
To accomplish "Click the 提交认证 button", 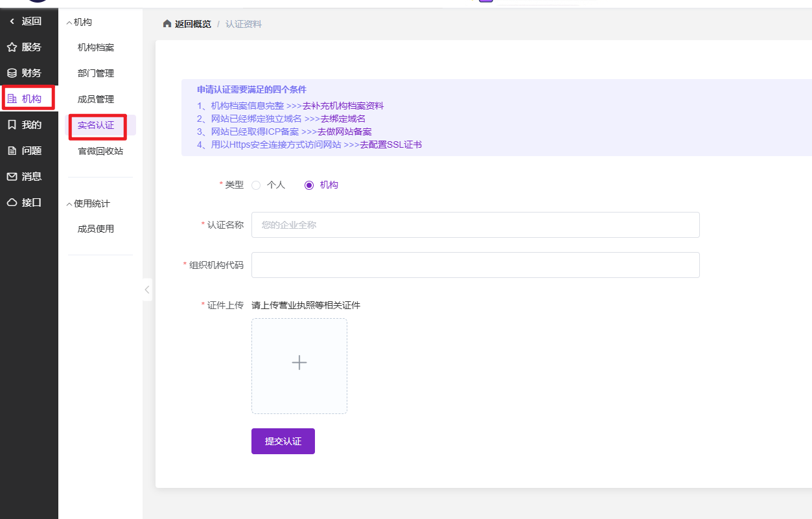I will click(x=283, y=441).
